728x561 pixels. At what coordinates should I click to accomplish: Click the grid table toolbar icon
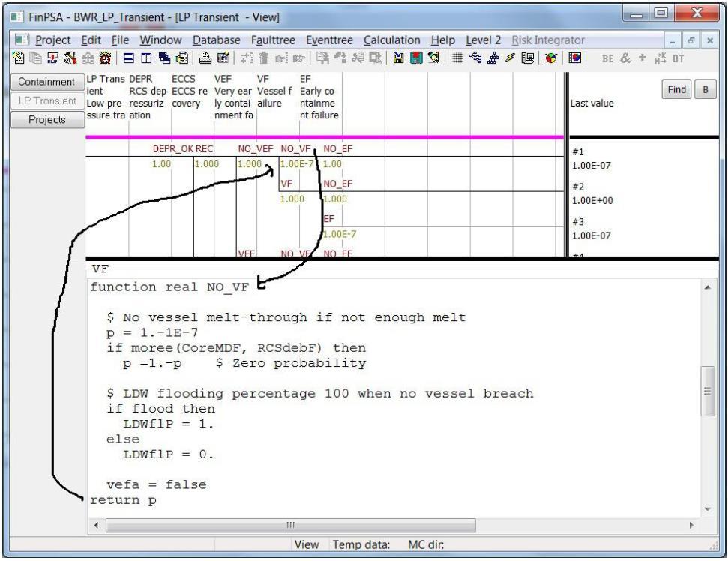(457, 58)
